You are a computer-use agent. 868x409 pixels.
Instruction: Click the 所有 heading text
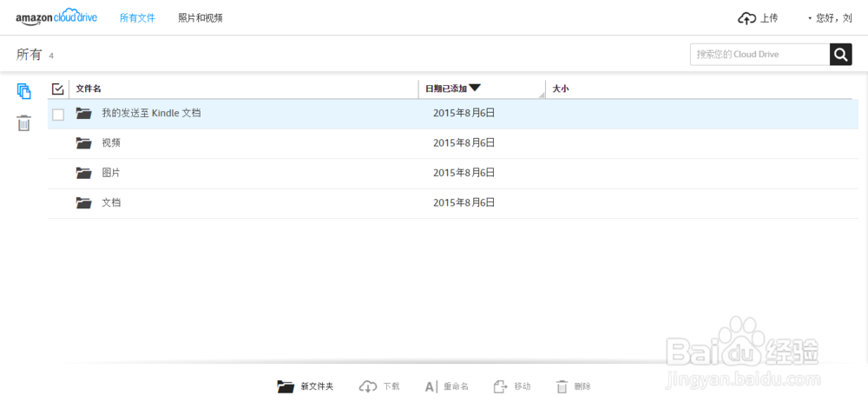(x=29, y=54)
